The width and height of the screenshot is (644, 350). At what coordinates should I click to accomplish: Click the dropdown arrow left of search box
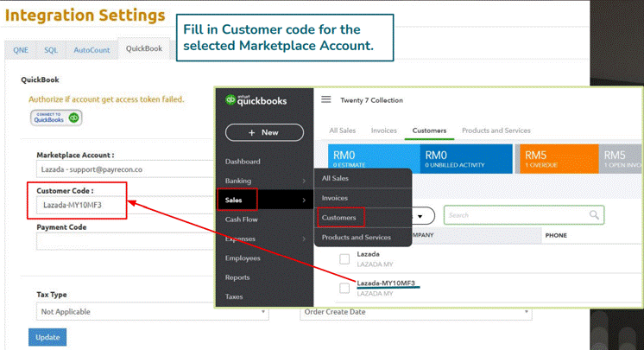click(420, 216)
